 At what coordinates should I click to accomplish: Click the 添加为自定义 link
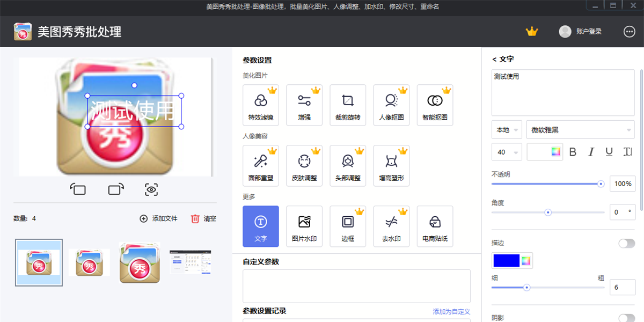point(451,311)
